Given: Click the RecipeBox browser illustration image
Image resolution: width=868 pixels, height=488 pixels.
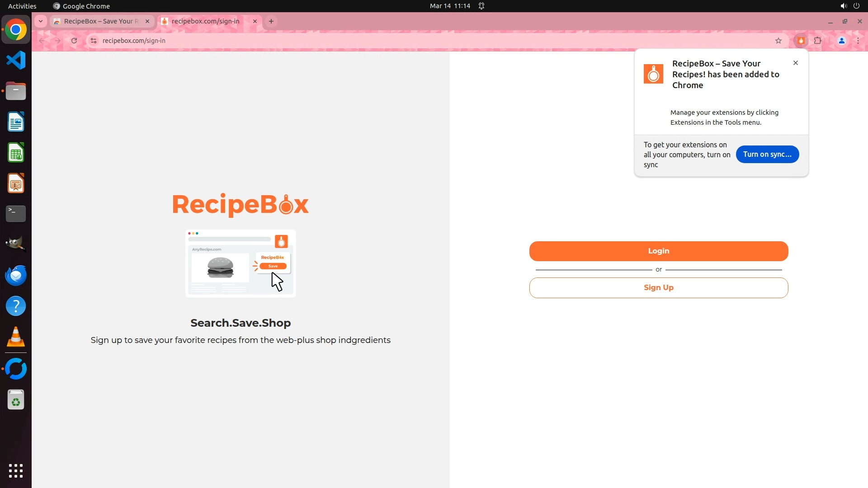Looking at the screenshot, I should click(241, 263).
